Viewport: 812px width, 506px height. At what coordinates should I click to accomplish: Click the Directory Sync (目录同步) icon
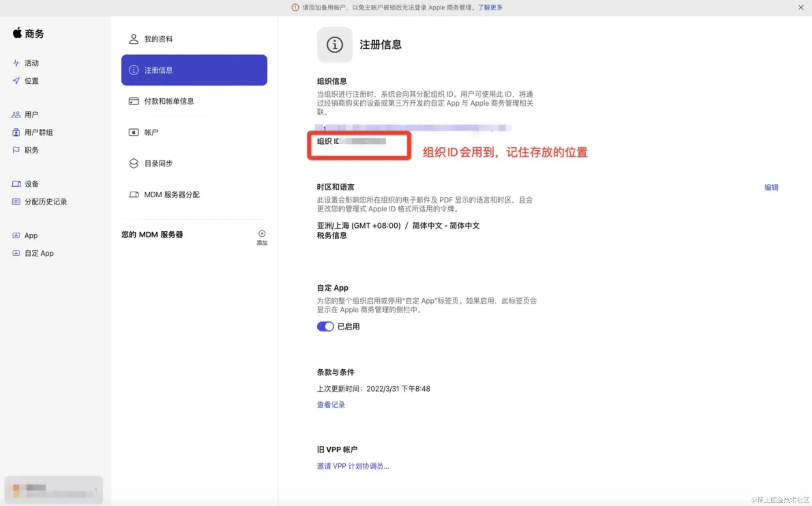pos(133,163)
